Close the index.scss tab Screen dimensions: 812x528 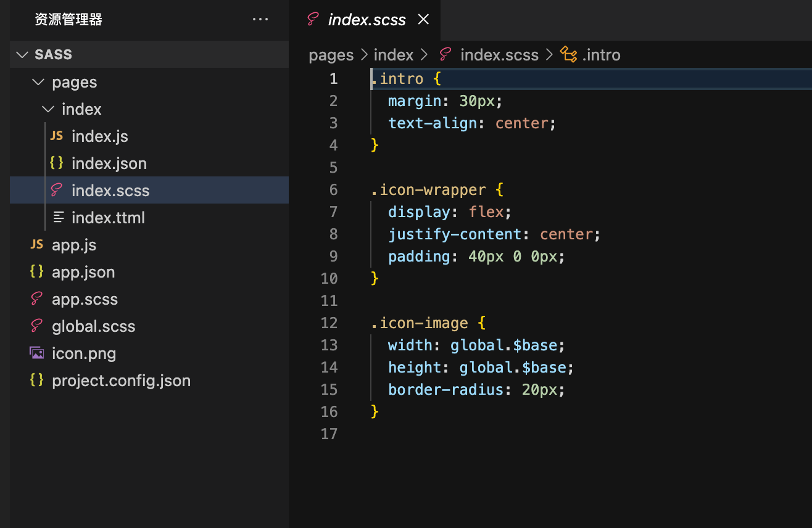[423, 20]
